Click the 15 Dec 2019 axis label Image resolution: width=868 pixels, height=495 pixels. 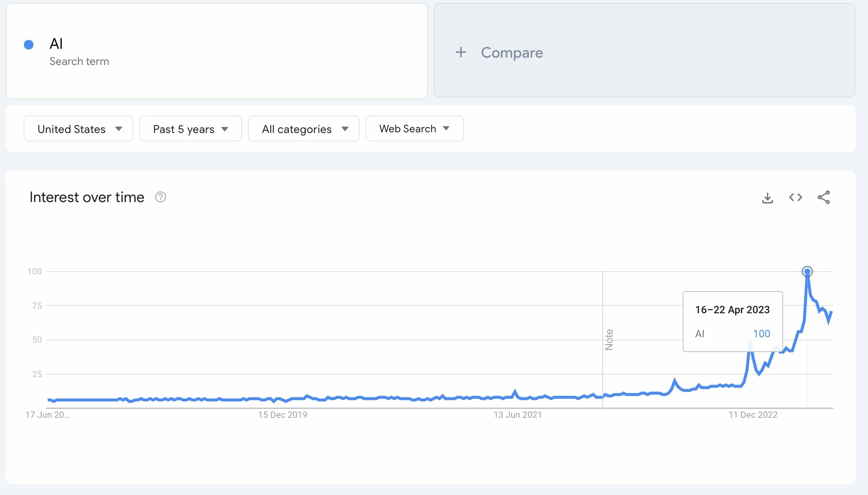pos(283,415)
